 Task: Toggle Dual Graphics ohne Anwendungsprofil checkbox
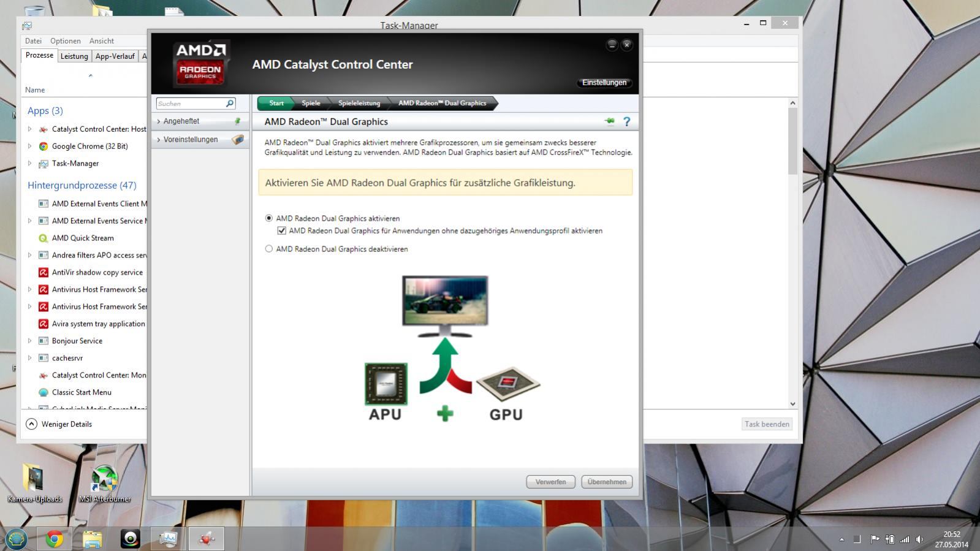282,231
